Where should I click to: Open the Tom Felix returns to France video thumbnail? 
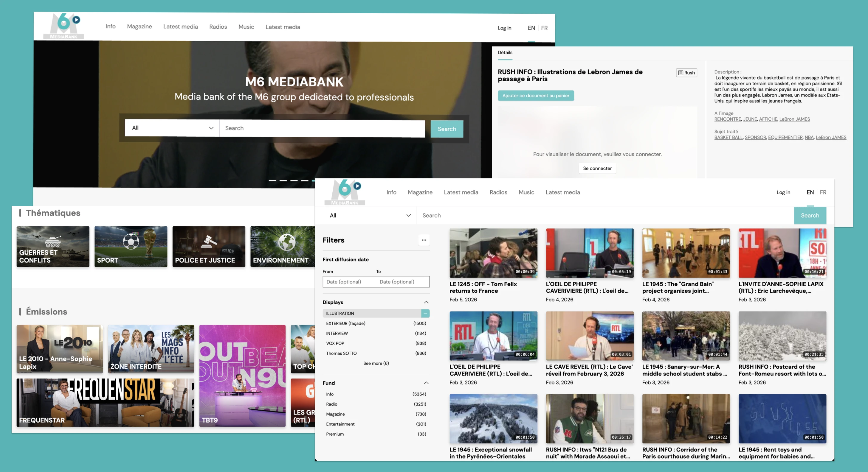(493, 253)
